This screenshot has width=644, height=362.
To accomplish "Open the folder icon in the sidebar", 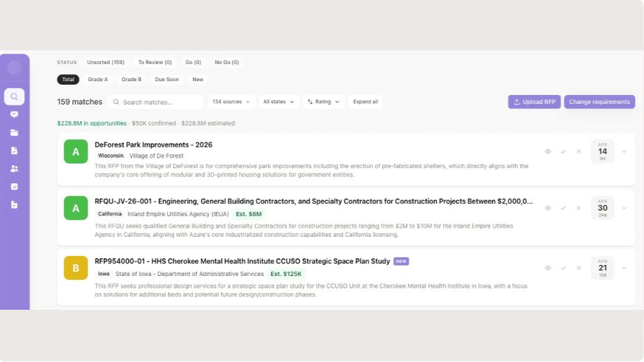I will click(x=14, y=133).
